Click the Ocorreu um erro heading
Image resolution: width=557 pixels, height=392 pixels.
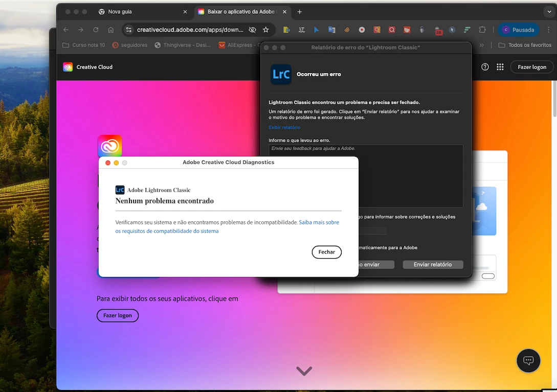[319, 74]
